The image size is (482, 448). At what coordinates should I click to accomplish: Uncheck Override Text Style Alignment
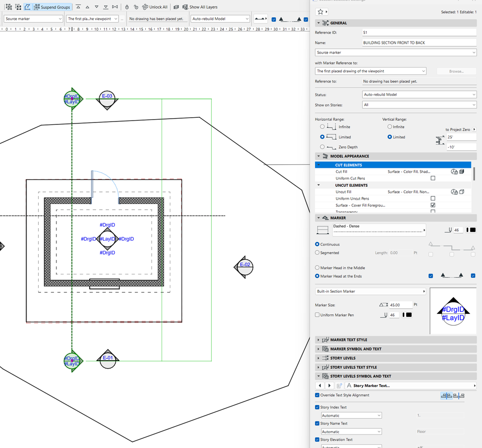(317, 395)
